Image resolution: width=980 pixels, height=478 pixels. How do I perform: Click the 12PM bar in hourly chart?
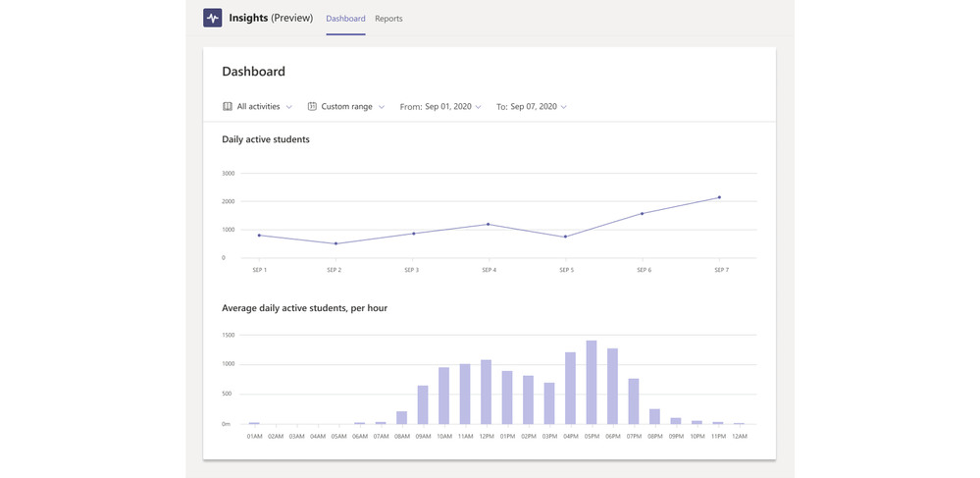[x=486, y=392]
